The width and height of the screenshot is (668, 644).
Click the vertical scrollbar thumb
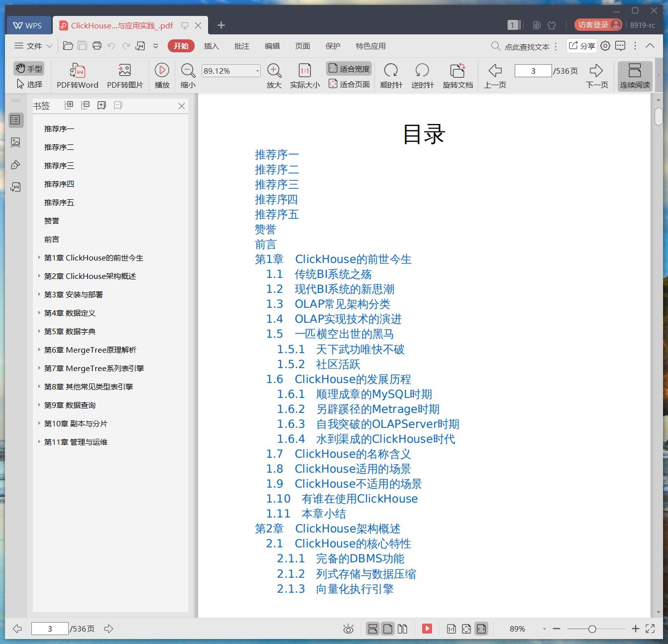pyautogui.click(x=659, y=116)
